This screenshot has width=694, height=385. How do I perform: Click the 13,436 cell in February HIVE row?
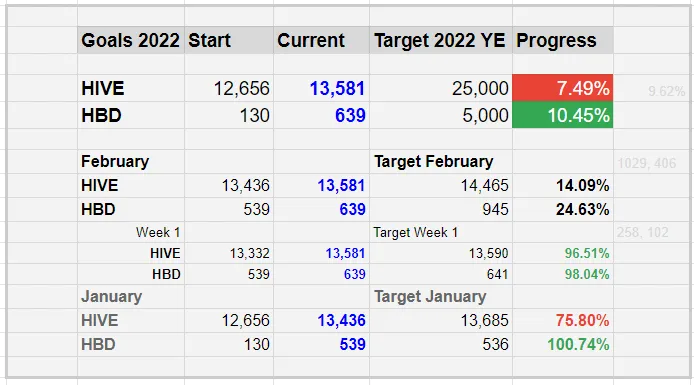point(229,185)
